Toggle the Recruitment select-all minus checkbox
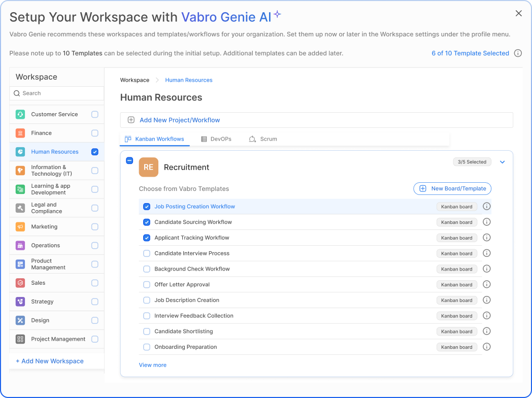This screenshot has width=532, height=398. tap(129, 160)
